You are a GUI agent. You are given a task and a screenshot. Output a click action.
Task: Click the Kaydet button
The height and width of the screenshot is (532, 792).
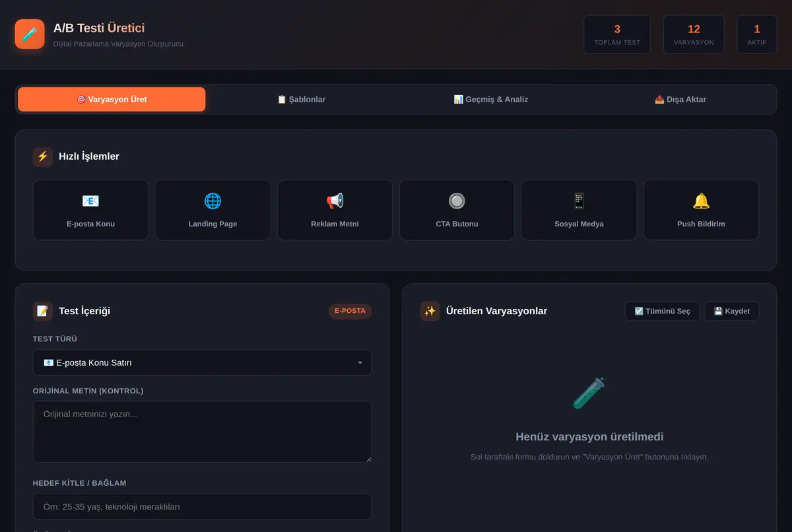tap(732, 311)
